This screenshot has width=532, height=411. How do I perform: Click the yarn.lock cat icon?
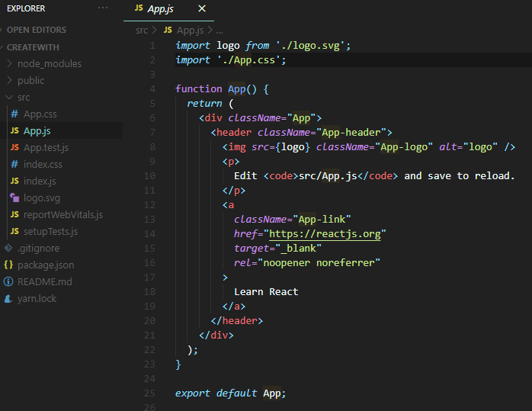[8, 298]
